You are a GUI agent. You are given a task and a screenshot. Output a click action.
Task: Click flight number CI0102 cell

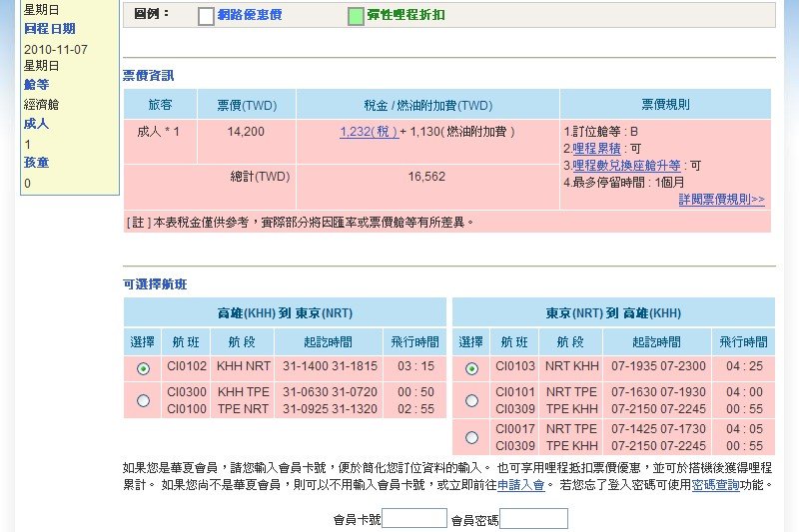pos(187,366)
